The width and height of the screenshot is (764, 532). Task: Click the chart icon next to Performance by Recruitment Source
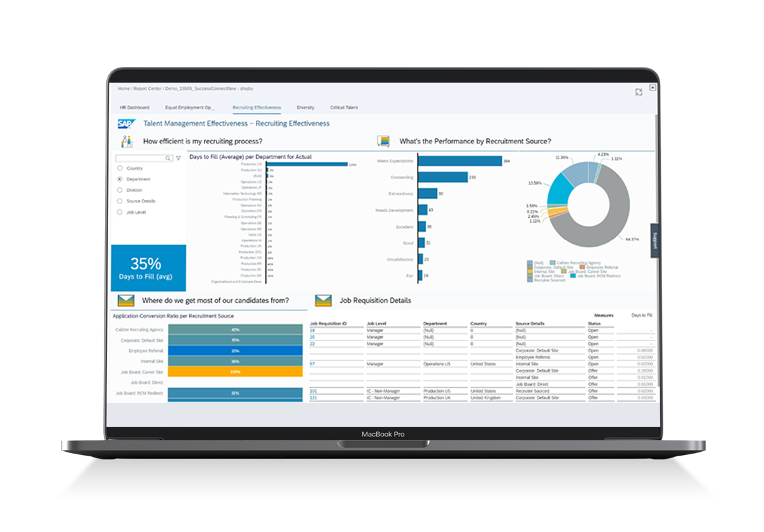[382, 140]
